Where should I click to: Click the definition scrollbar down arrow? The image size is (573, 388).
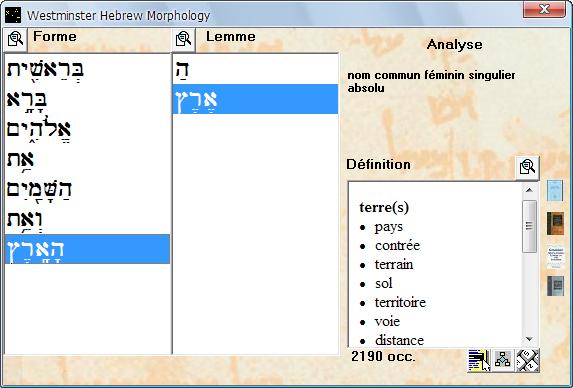[529, 339]
